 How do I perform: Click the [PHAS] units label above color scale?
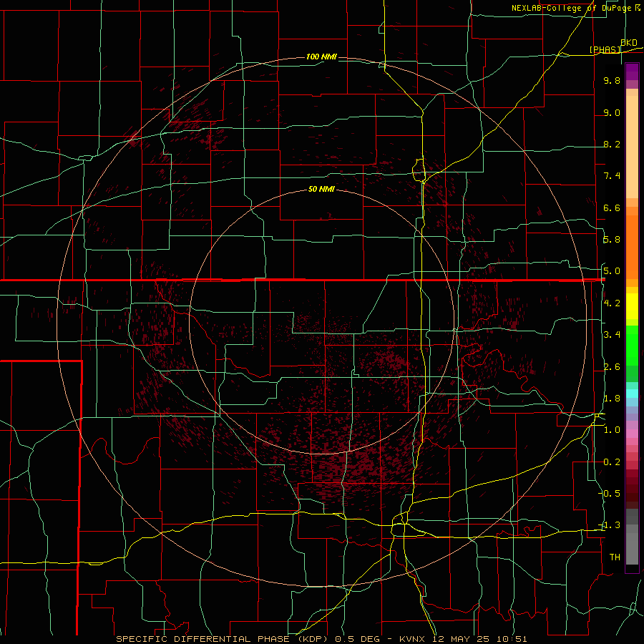click(605, 49)
